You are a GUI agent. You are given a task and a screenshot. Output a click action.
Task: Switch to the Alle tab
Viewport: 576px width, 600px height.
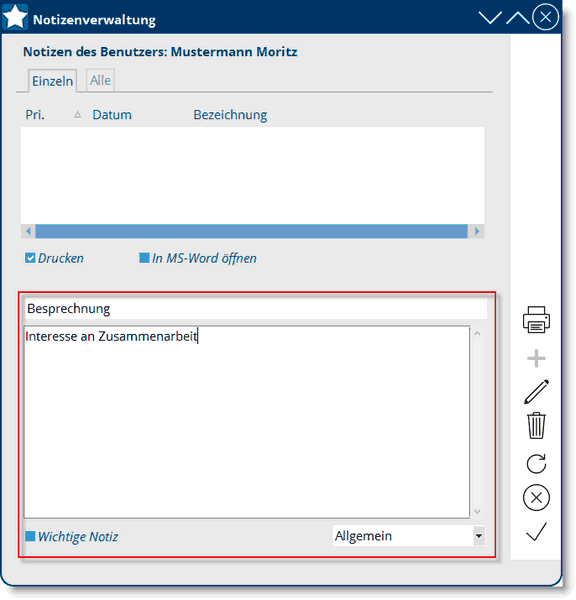coord(100,80)
